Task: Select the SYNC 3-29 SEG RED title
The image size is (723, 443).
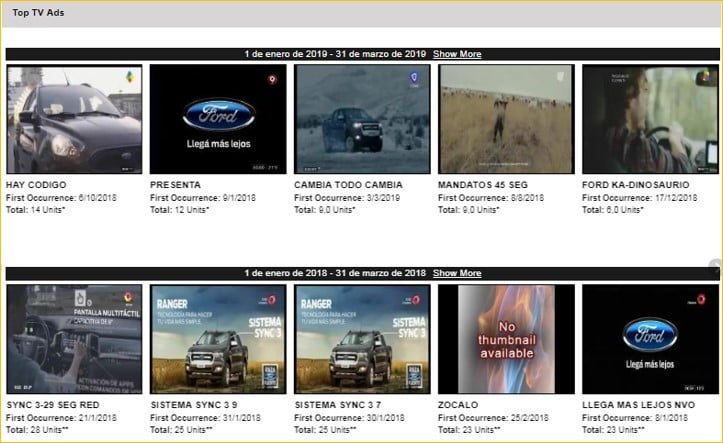Action: click(x=53, y=405)
